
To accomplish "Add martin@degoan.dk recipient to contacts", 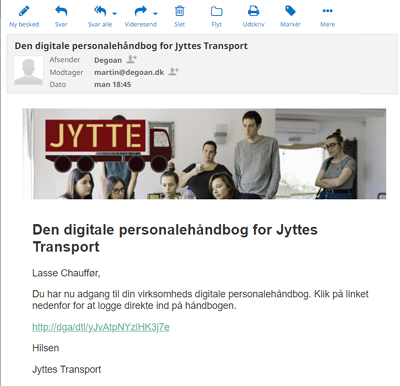I will click(173, 71).
